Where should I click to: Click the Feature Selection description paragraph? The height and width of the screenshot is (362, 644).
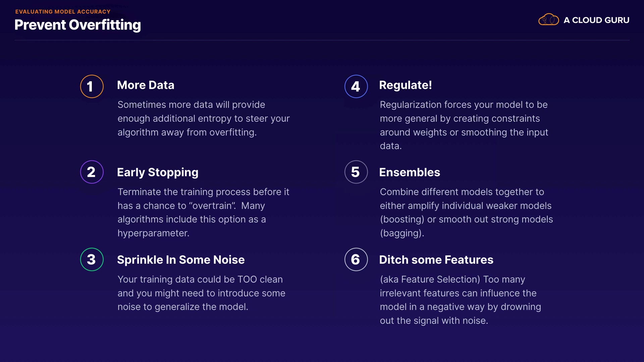click(x=460, y=300)
